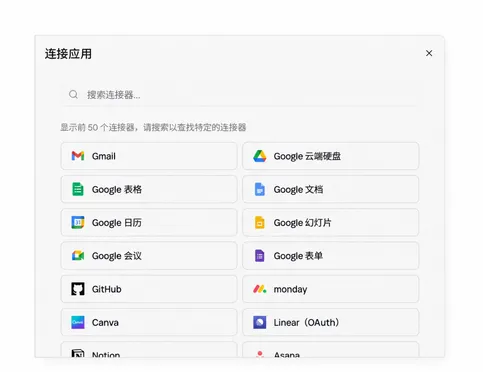
Task: Choose the Canva connector
Action: 149,322
